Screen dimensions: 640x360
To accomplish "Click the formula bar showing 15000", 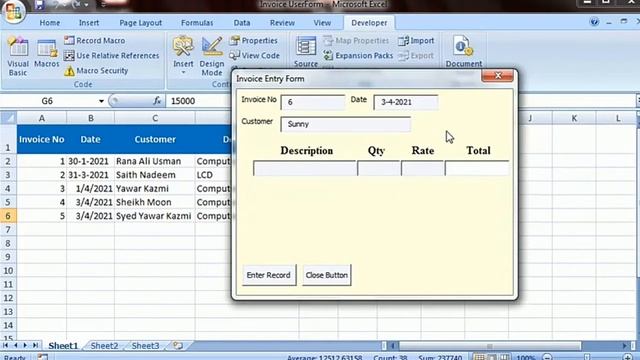I will point(198,101).
